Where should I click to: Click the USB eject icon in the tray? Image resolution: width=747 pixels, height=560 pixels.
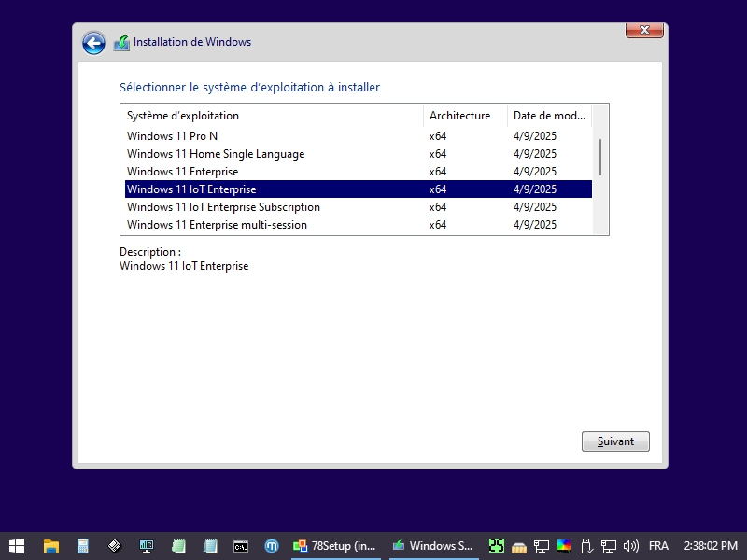point(586,546)
